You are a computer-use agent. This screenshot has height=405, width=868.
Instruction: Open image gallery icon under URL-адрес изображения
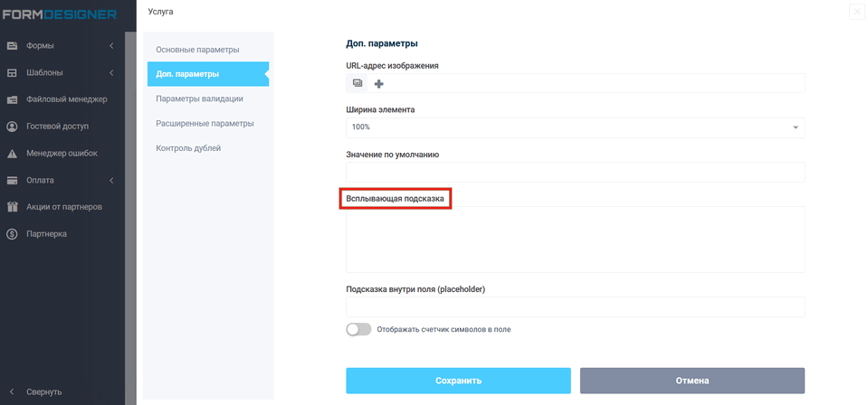[x=358, y=83]
